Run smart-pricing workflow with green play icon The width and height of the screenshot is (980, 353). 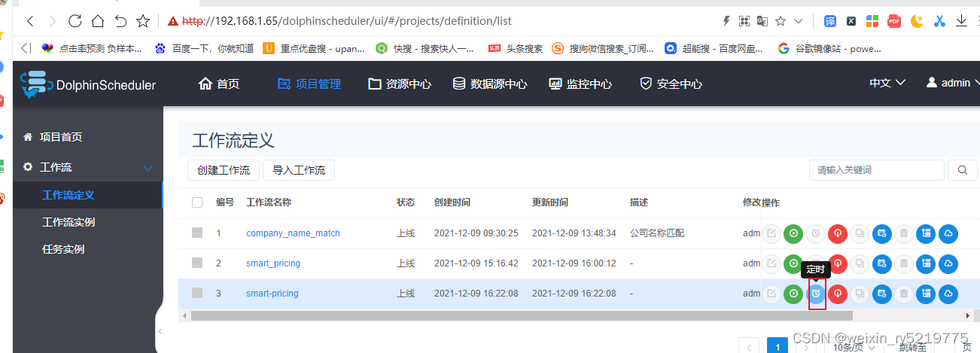click(793, 294)
